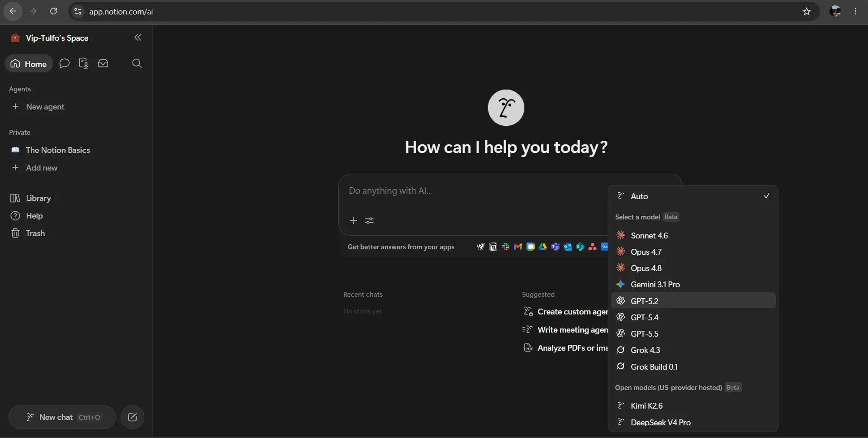Choose Sonnet 4.6 model
Viewport: 868px width, 438px height.
tap(693, 235)
